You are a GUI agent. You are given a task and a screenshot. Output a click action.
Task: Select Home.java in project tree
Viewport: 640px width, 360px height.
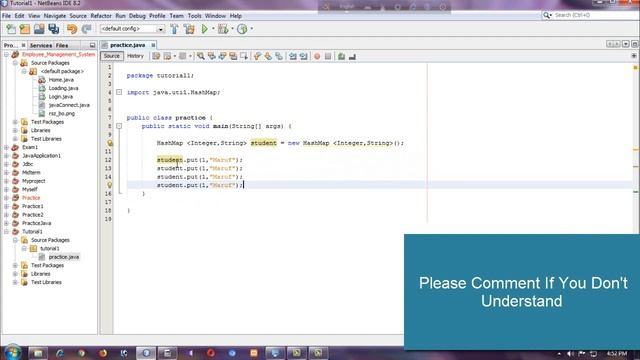coord(61,80)
